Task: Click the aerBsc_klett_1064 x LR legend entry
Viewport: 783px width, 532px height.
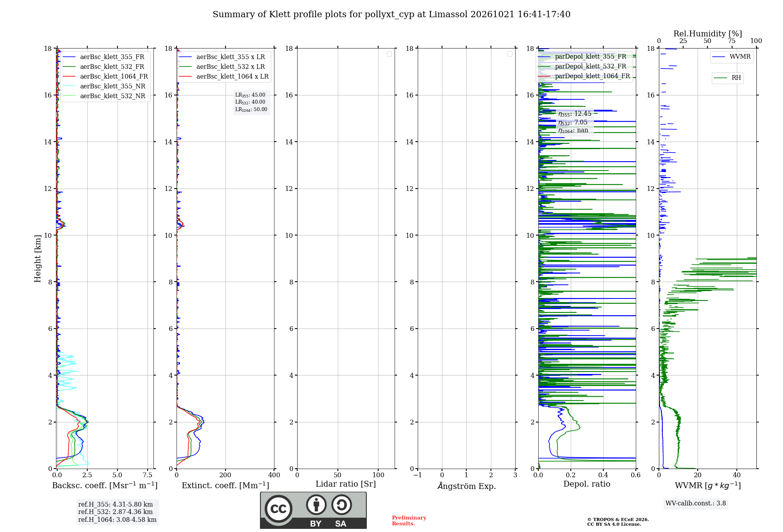Action: 224,76
